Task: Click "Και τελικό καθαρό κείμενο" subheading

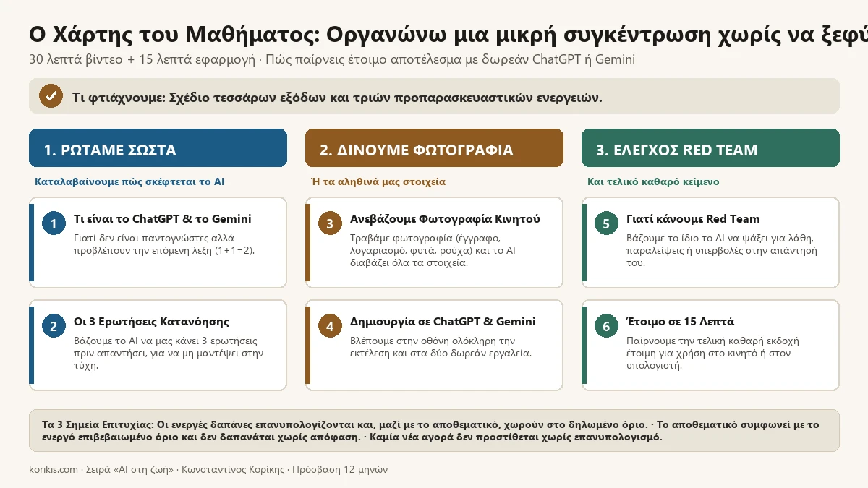Action: tap(653, 181)
